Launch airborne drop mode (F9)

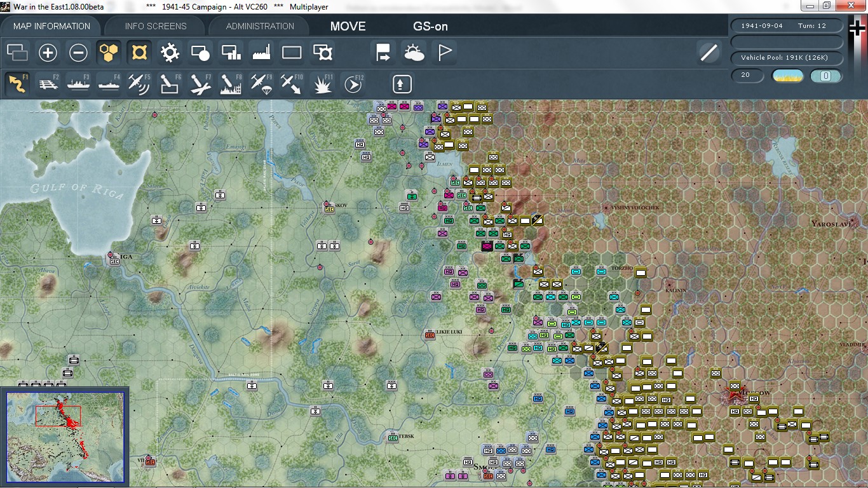tap(261, 83)
